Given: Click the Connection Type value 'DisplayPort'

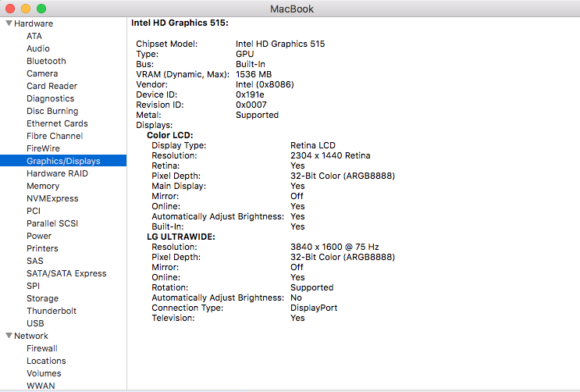Looking at the screenshot, I should tap(314, 308).
